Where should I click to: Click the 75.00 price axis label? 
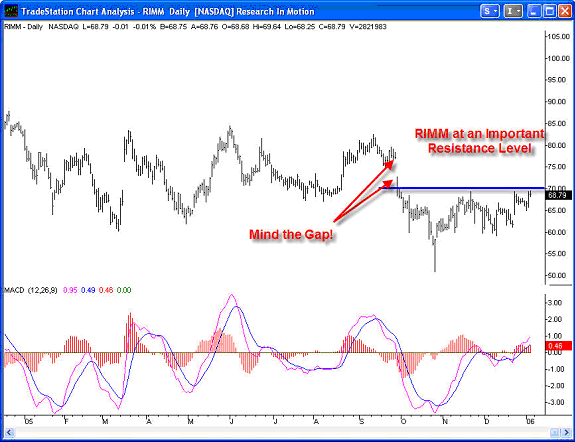557,167
